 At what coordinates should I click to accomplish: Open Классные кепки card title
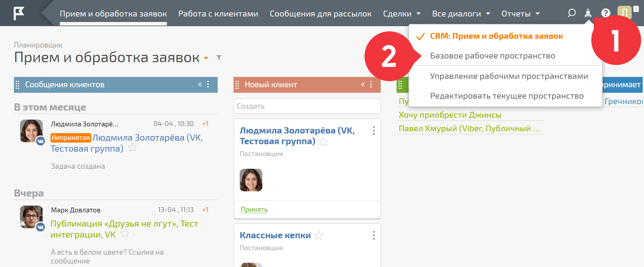click(x=275, y=235)
